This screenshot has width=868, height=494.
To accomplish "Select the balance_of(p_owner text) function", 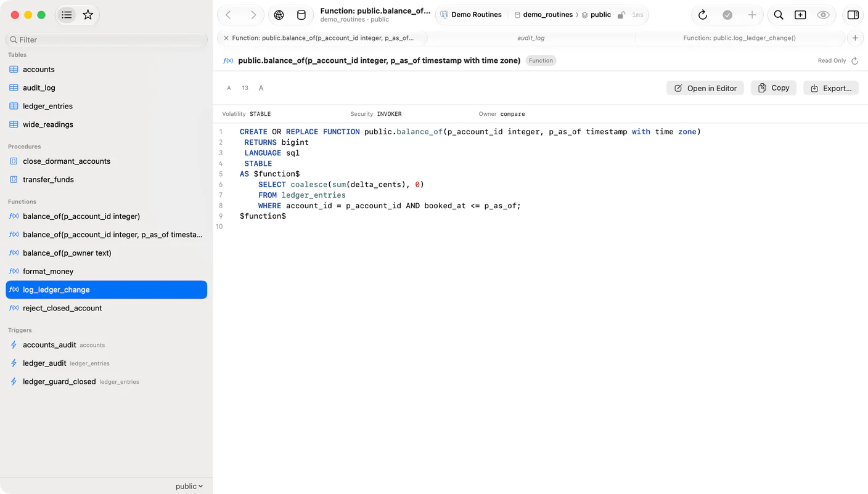I will [107, 253].
